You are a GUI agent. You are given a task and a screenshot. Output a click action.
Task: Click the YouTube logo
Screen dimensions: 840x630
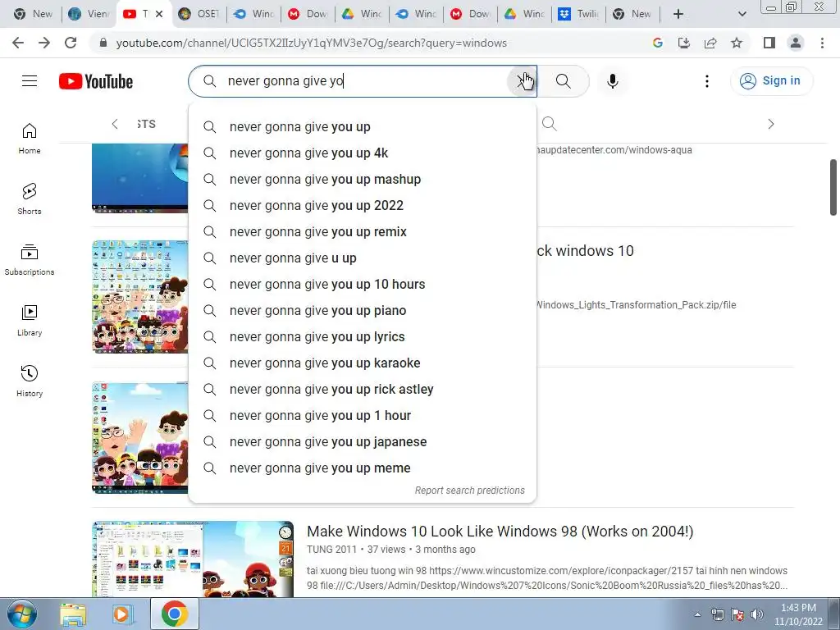[x=96, y=81]
